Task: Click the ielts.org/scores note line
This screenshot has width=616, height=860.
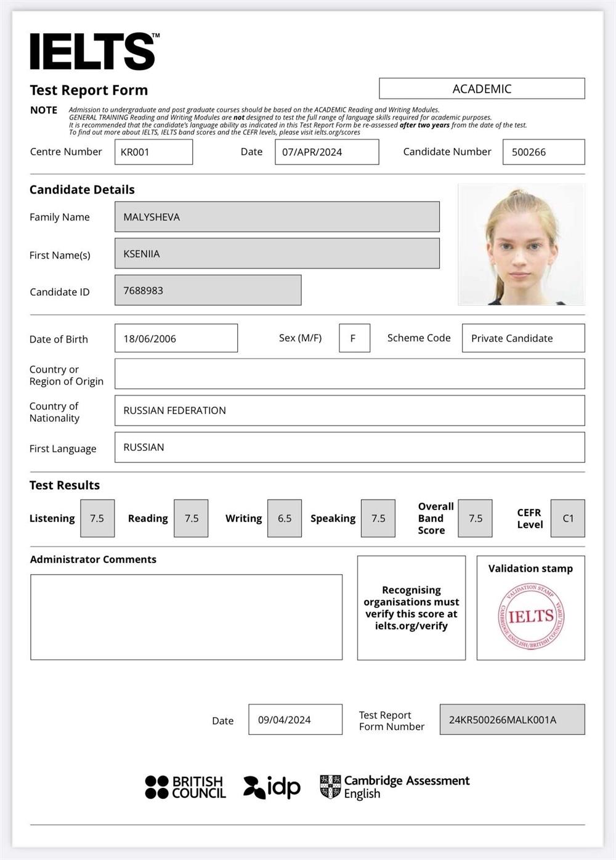Action: [x=214, y=132]
